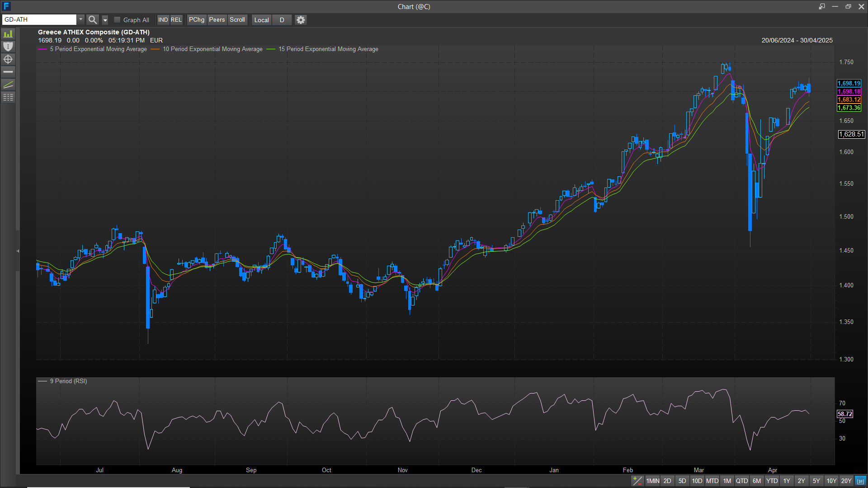Activate the crosshair tool in sidebar

click(x=8, y=59)
